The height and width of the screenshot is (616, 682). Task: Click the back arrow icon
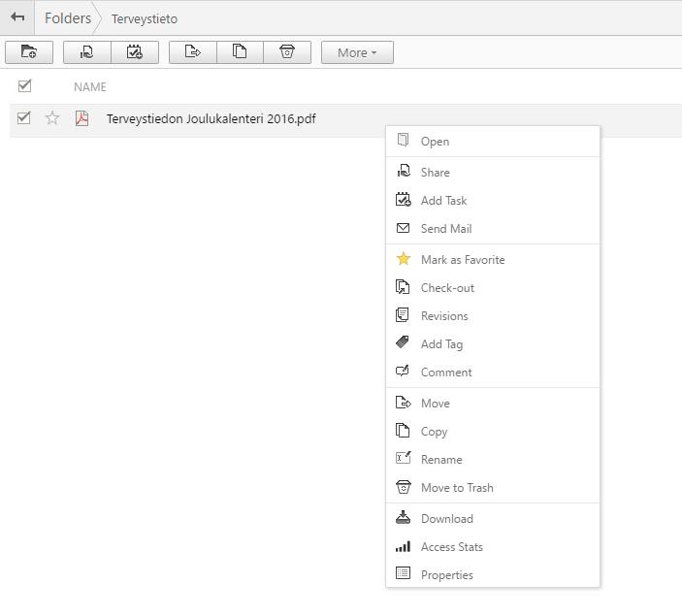coord(17,17)
